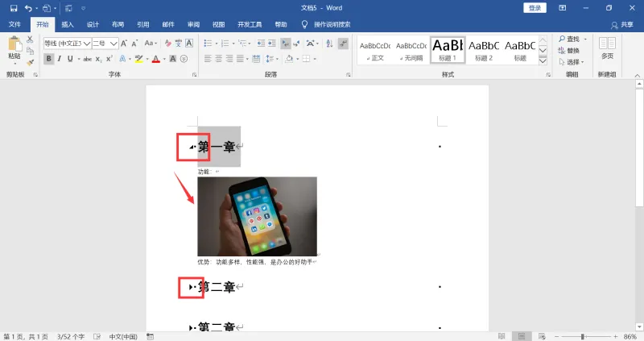Click the enclosed character circle icon
This screenshot has width=644, height=341.
184,59
